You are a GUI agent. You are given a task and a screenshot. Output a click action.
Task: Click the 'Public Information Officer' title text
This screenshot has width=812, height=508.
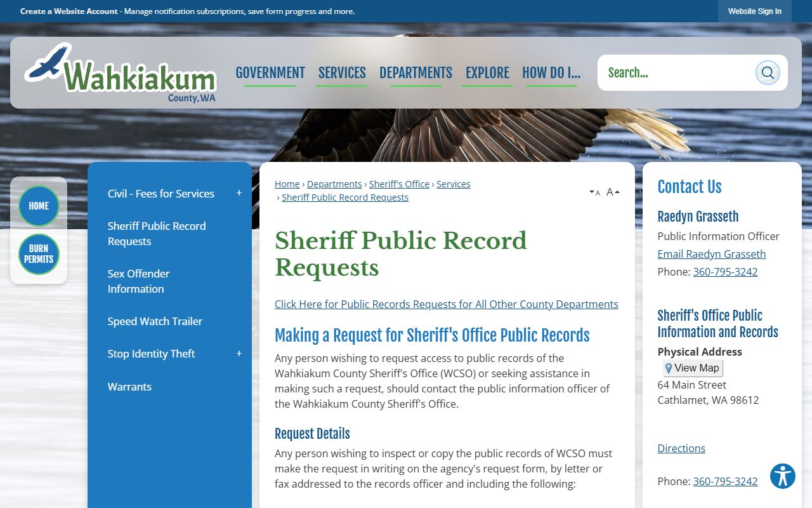pyautogui.click(x=719, y=236)
